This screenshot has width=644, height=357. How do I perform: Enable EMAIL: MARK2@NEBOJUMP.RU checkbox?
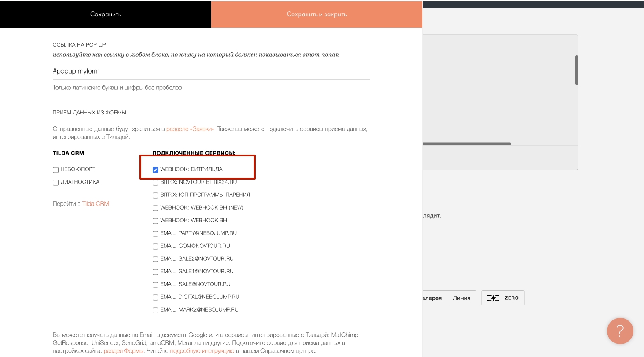[155, 310]
